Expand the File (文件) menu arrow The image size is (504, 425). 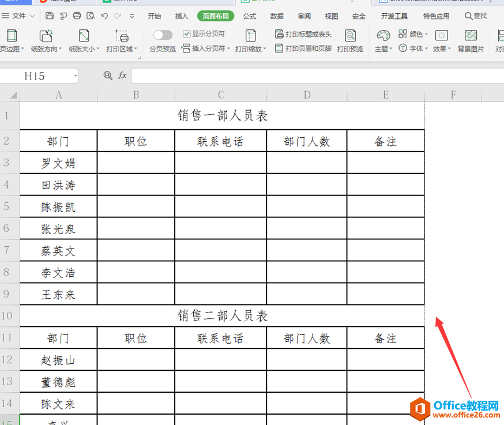coord(32,16)
